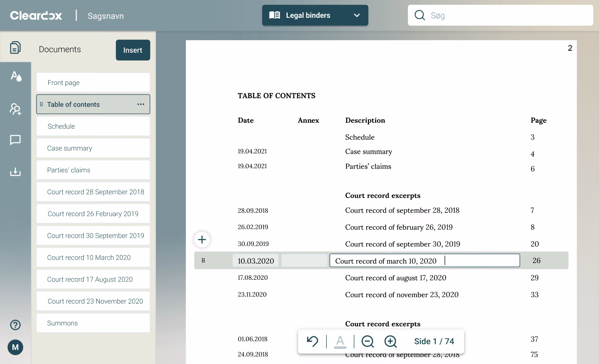Click into the Søg search field
This screenshot has height=364, width=599.
pyautogui.click(x=500, y=15)
